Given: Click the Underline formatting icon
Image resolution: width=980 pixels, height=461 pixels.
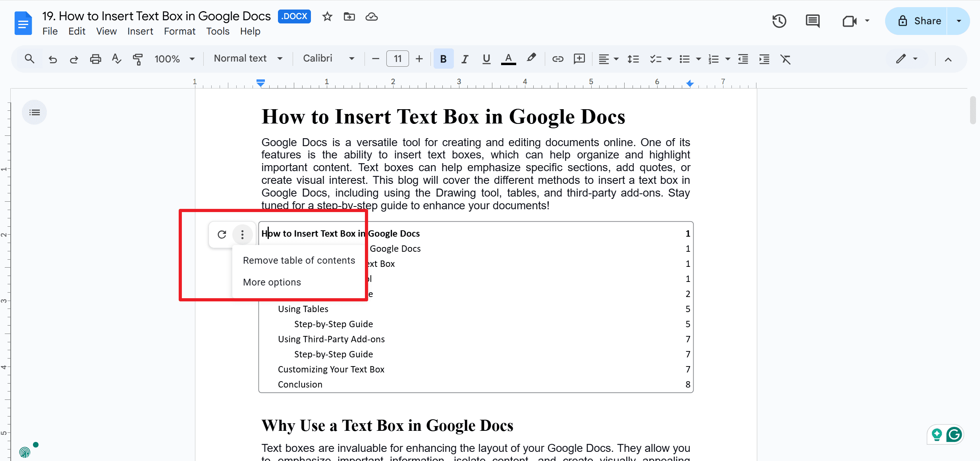Looking at the screenshot, I should pos(486,59).
